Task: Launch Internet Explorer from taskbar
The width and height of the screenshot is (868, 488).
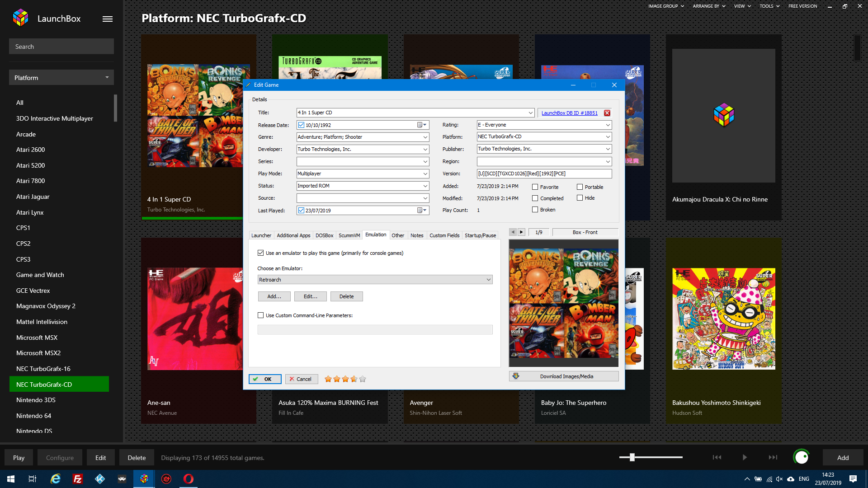Action: point(55,479)
